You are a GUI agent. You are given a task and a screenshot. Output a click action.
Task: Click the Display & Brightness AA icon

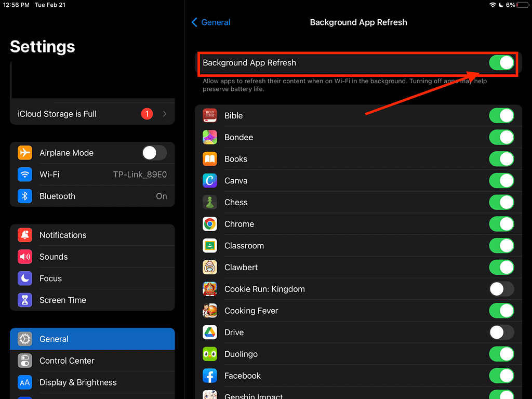pyautogui.click(x=25, y=382)
